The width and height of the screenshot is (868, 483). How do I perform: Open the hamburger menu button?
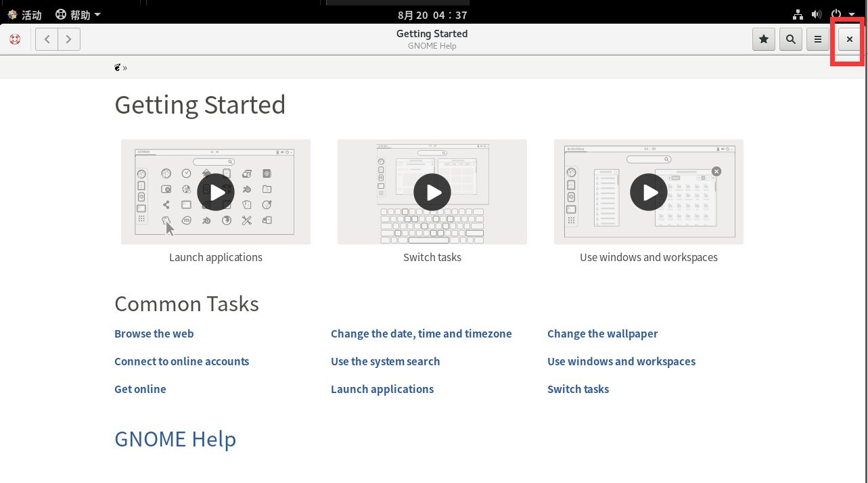pos(818,39)
